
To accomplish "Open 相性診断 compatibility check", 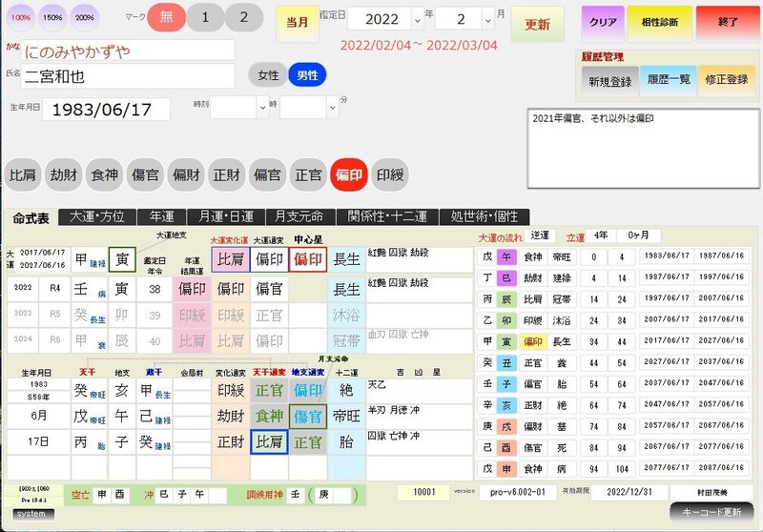I will (x=659, y=22).
